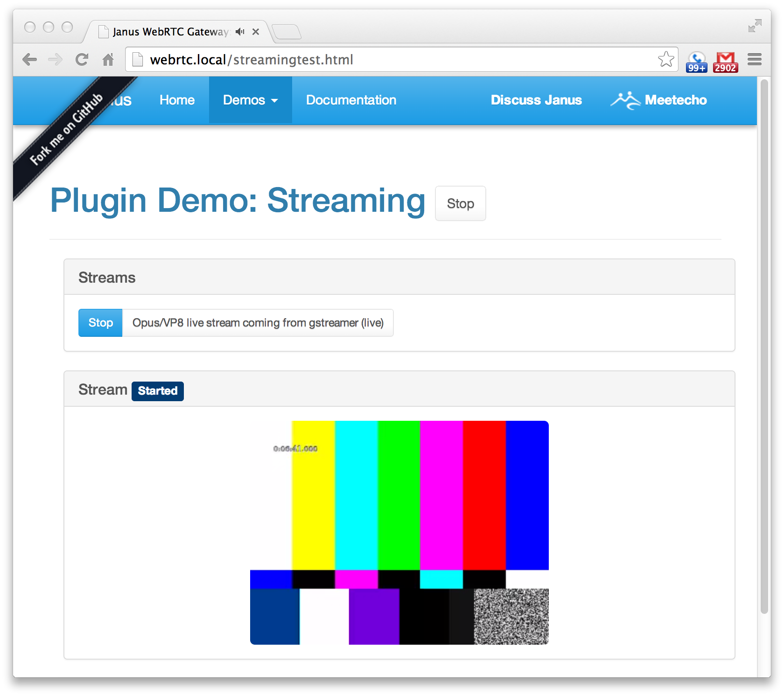Open the Home navigation link
Screen dimensions: 784x696
(x=177, y=100)
